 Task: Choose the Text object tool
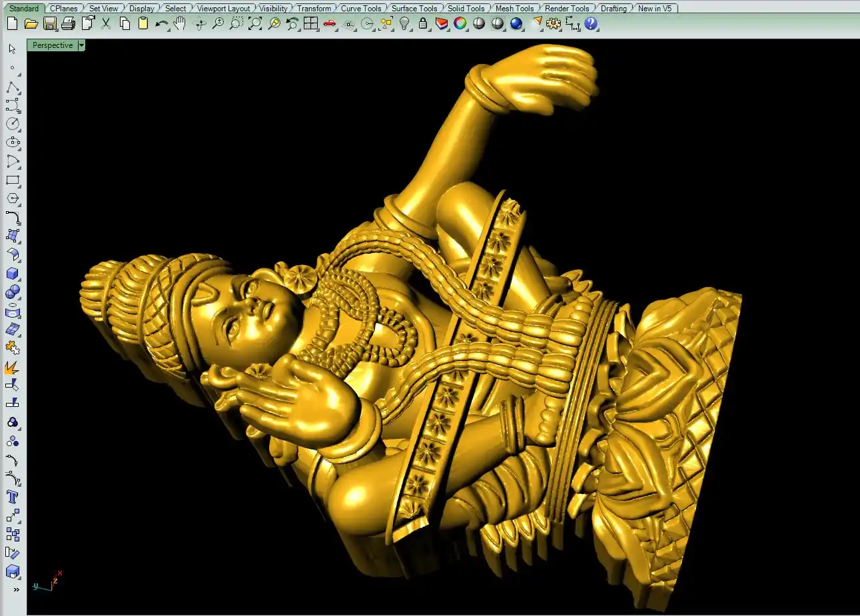point(13,497)
